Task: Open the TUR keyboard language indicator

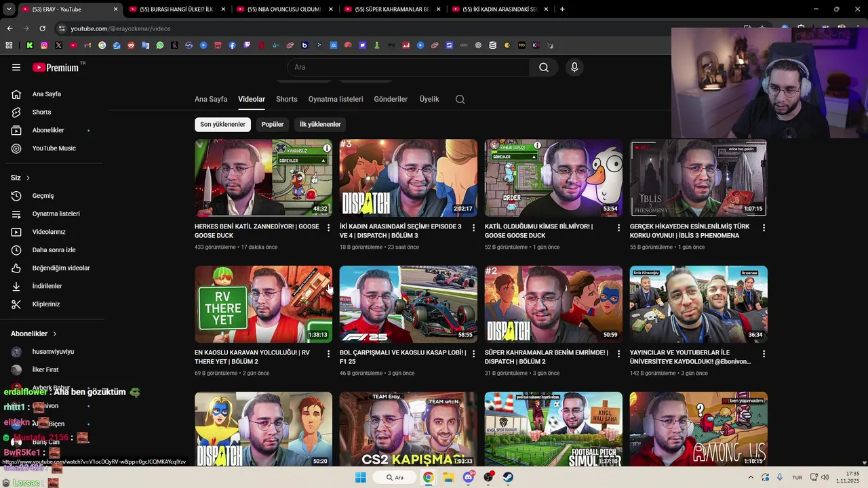Action: click(797, 477)
